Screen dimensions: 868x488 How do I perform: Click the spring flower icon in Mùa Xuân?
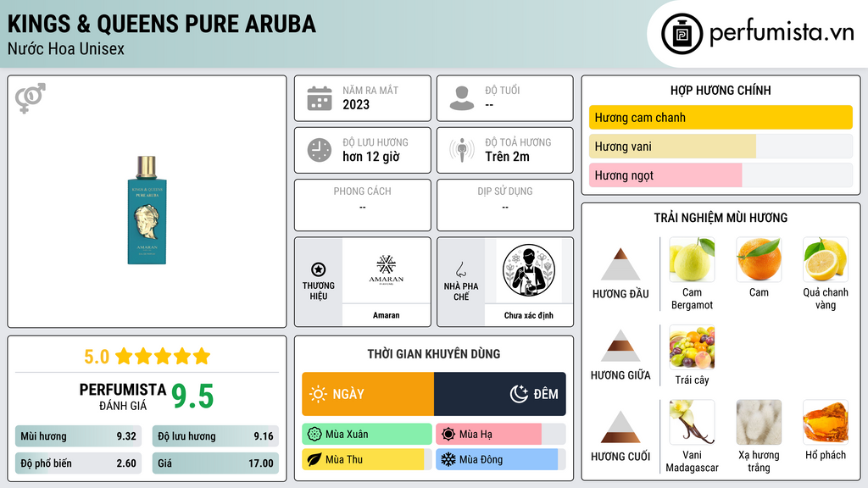point(314,435)
